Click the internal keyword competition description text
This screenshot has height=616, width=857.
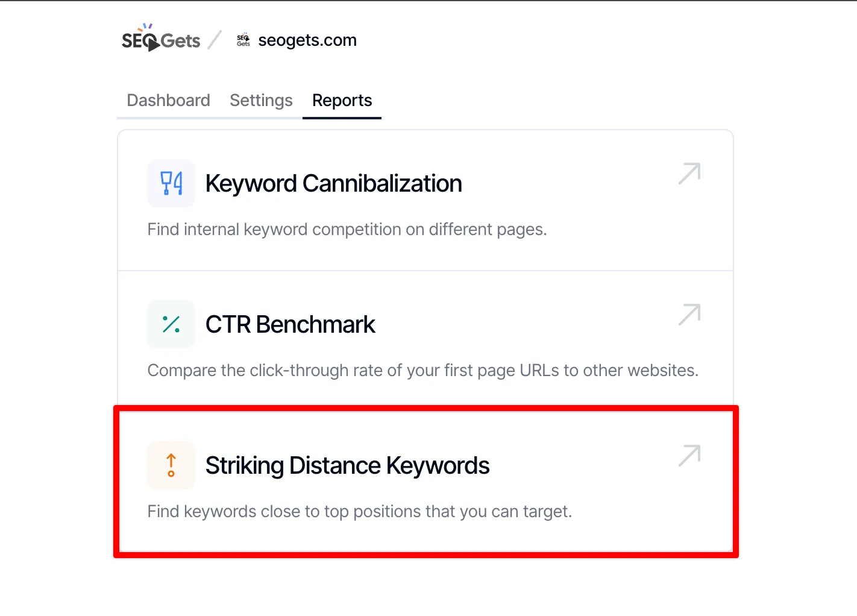point(347,229)
